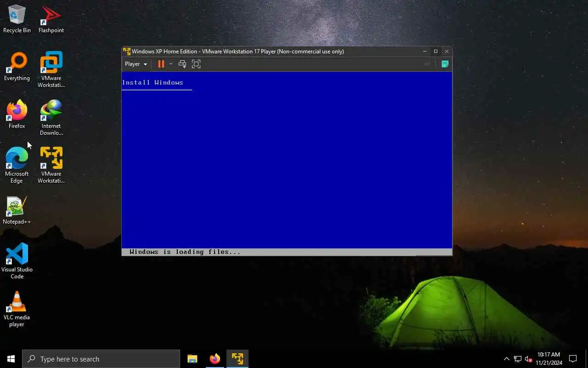This screenshot has height=368, width=588.
Task: Open the green notes icon in VMware toolbar
Action: (x=445, y=64)
